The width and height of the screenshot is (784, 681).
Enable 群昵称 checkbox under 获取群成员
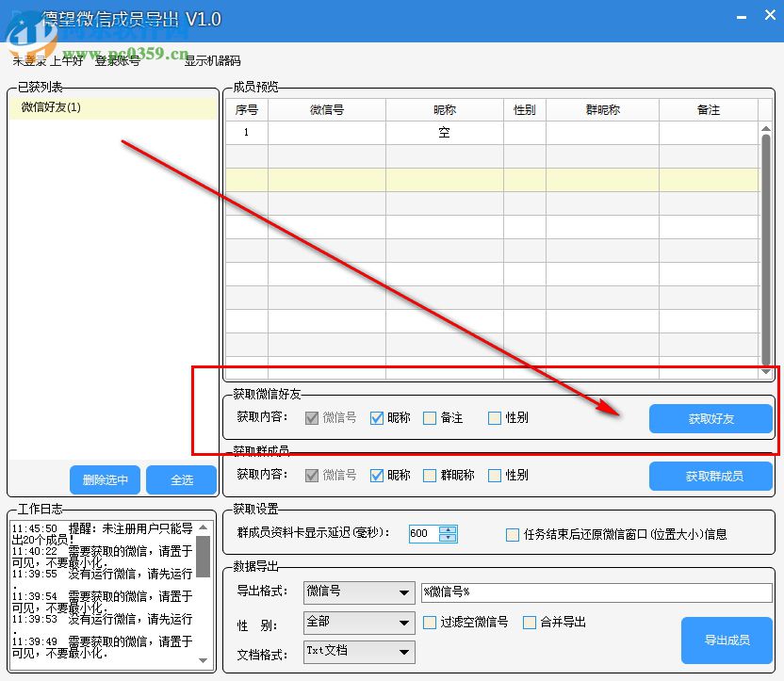431,476
